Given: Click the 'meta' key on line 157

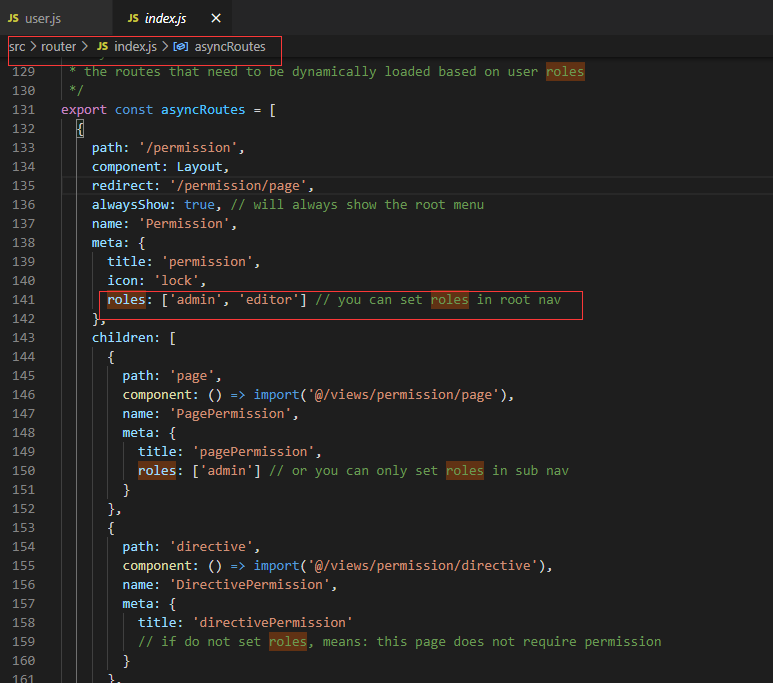Looking at the screenshot, I should pyautogui.click(x=138, y=604).
